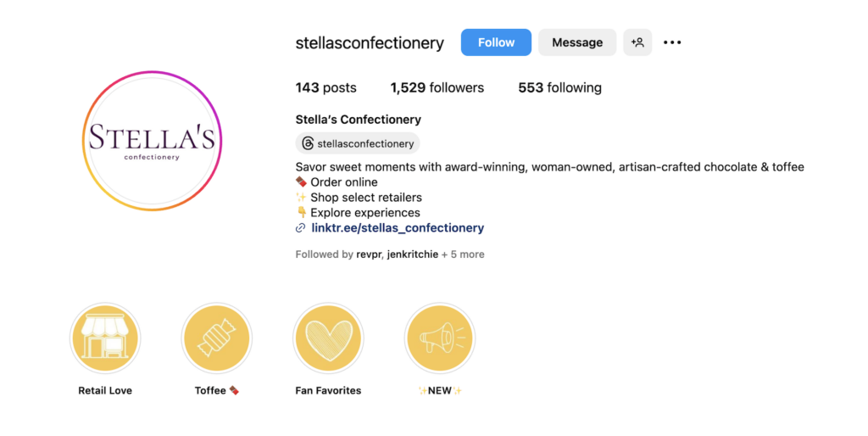Click follower revpr in Followed by
Screen dimensions: 868x436
click(369, 254)
